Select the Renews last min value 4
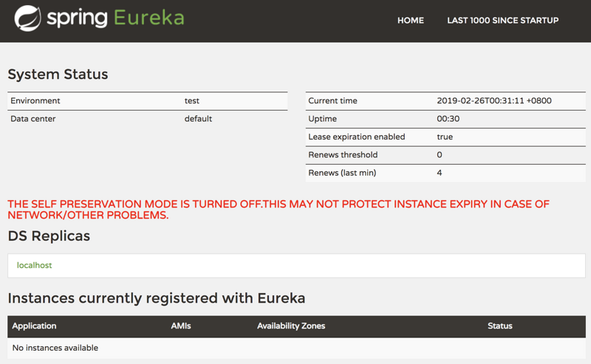The height and width of the screenshot is (364, 591). click(440, 173)
